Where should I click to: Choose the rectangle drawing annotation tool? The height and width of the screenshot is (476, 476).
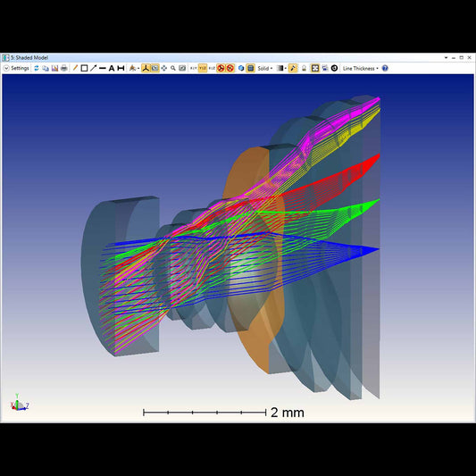point(84,68)
